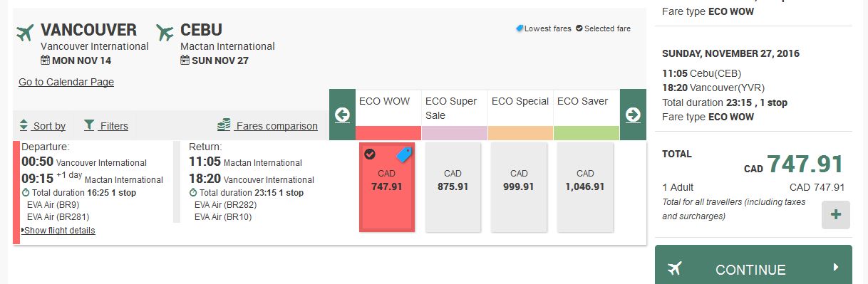This screenshot has height=284, width=868.
Task: Click the Fares comparison coins icon
Action: tap(224, 125)
